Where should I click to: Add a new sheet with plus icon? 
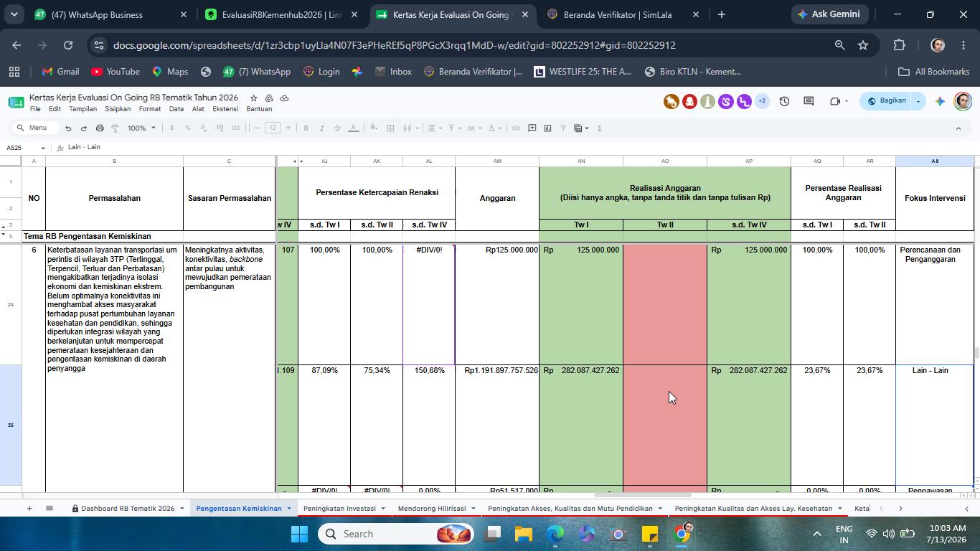tap(29, 508)
